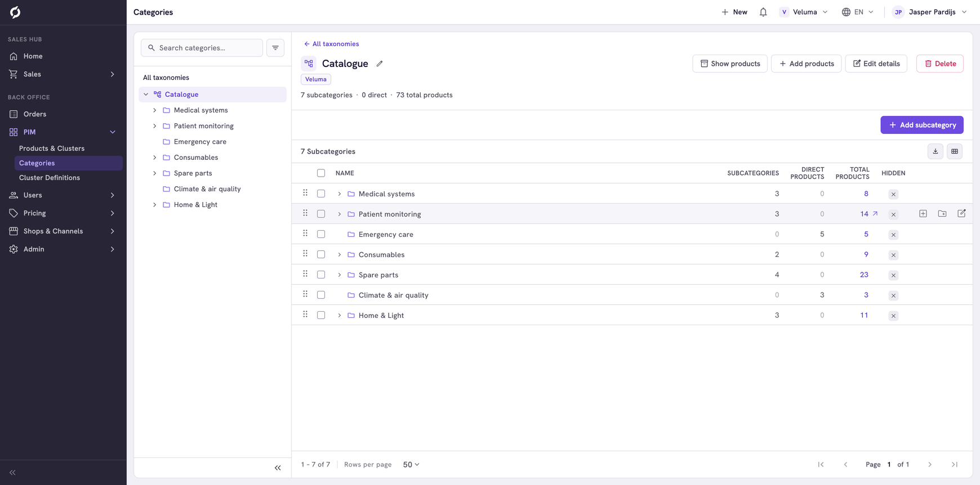Collapse the category tree panel
Viewport: 980px width, 485px height.
tap(278, 468)
